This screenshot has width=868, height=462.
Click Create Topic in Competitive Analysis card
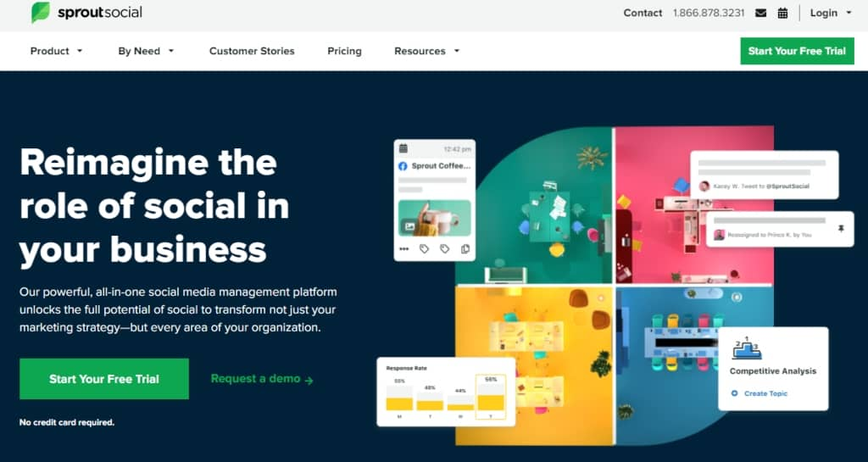[x=759, y=393]
